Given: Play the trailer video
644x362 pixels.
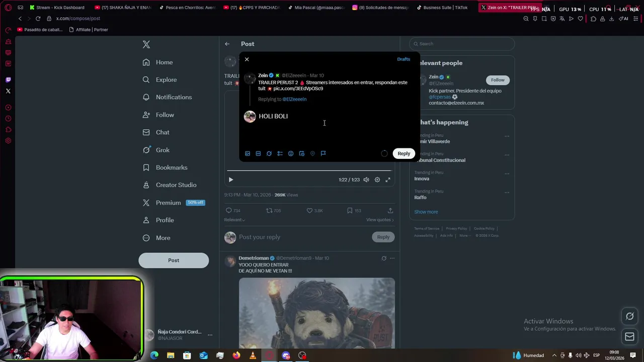Looking at the screenshot, I should pos(231,179).
